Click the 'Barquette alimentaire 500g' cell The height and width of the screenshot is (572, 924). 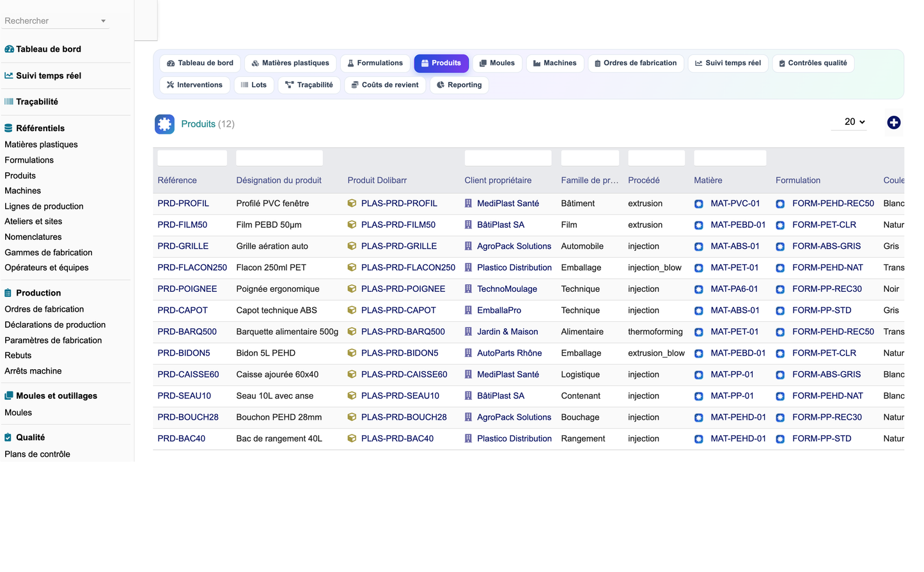pos(287,331)
